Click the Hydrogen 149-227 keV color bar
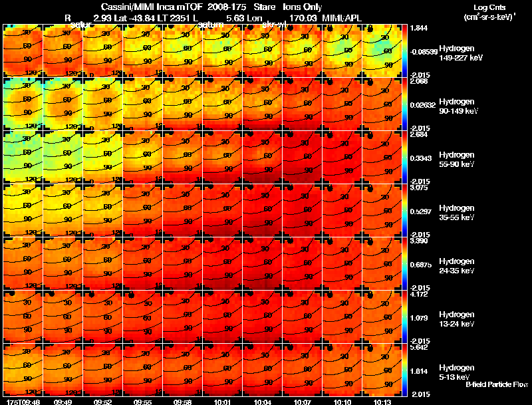The width and height of the screenshot is (532, 405). point(404,51)
